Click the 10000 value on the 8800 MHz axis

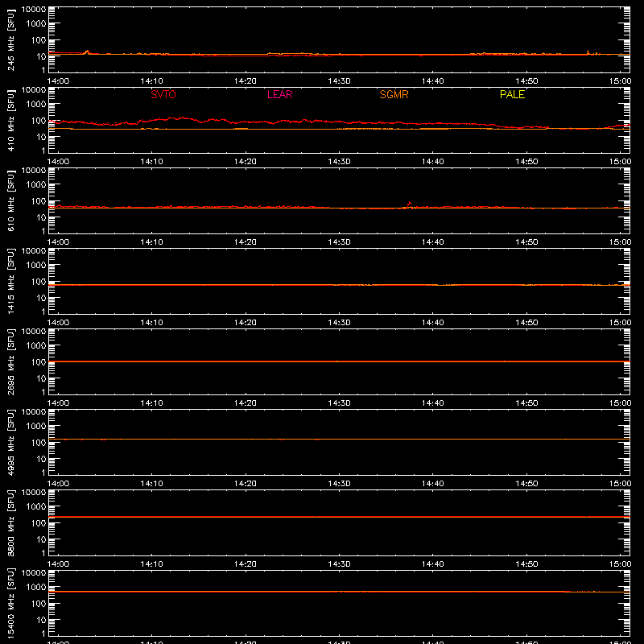click(x=34, y=493)
